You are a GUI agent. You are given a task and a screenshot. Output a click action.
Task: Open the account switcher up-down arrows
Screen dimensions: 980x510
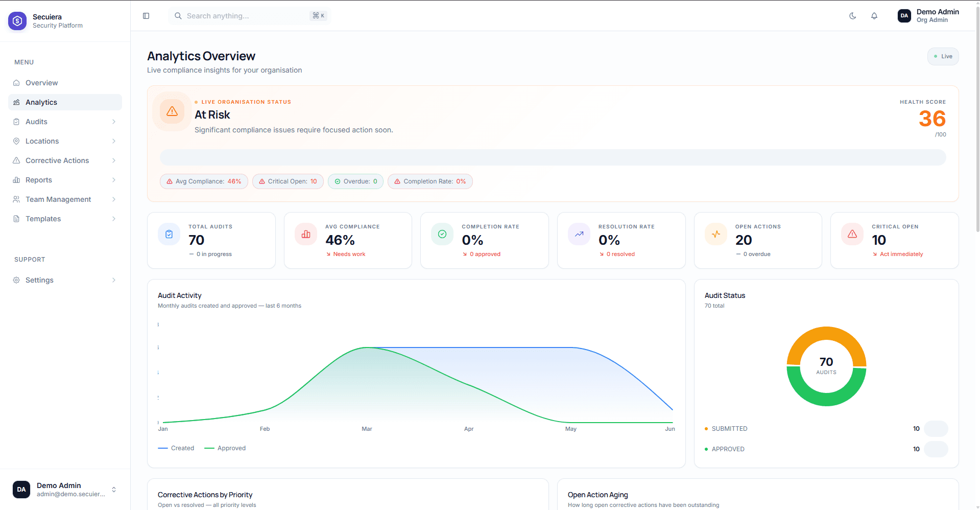(x=114, y=490)
